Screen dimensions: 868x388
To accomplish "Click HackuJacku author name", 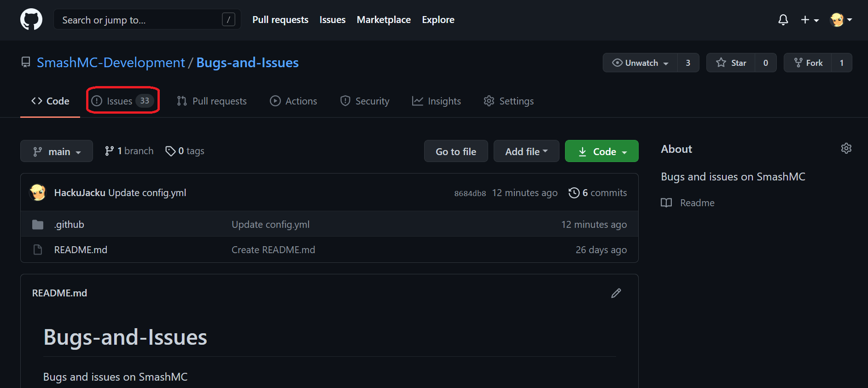I will coord(80,193).
